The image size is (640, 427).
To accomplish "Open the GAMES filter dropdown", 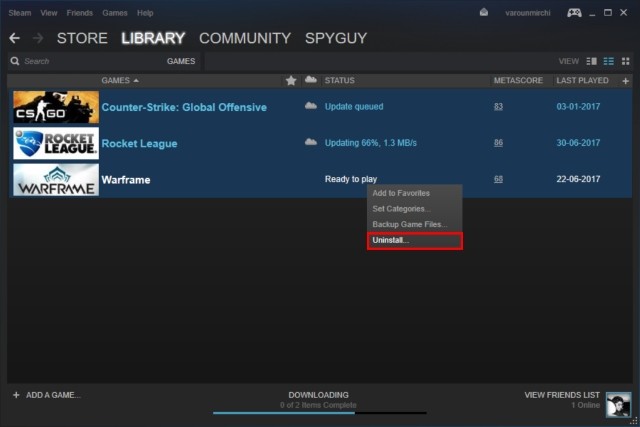I will tap(181, 61).
